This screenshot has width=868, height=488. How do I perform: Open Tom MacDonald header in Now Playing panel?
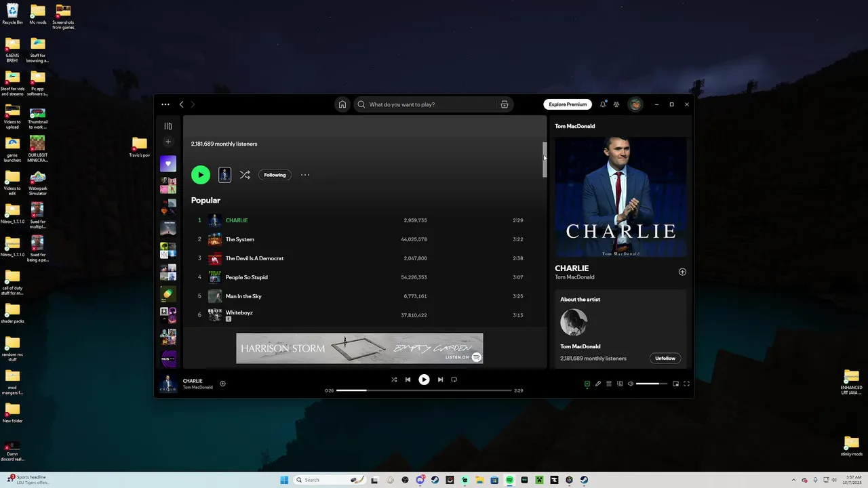click(575, 126)
